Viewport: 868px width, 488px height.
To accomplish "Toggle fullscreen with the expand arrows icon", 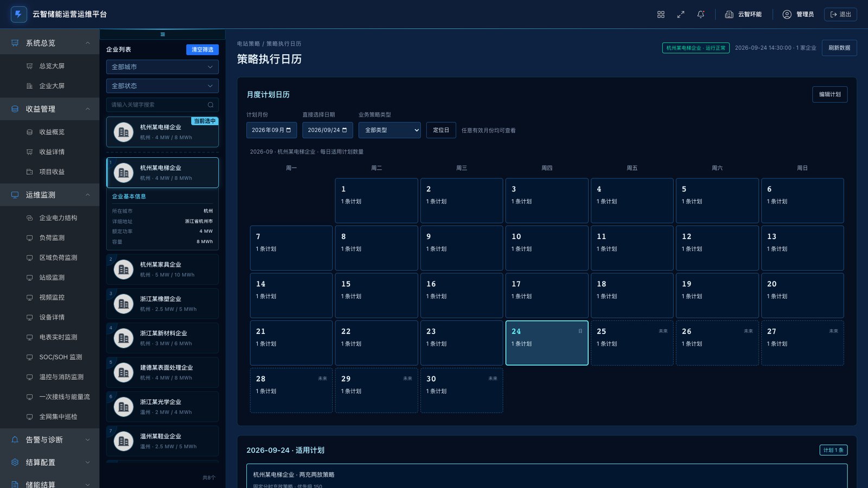I will point(681,15).
